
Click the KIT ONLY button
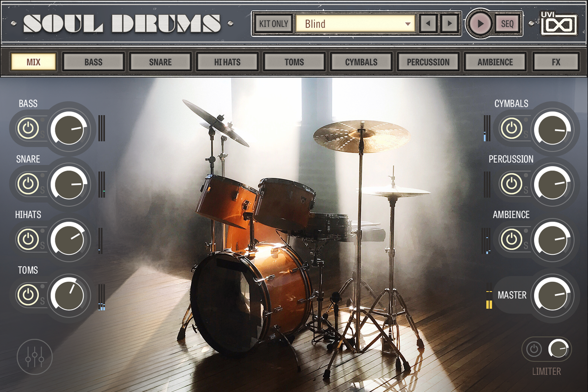[x=273, y=24]
